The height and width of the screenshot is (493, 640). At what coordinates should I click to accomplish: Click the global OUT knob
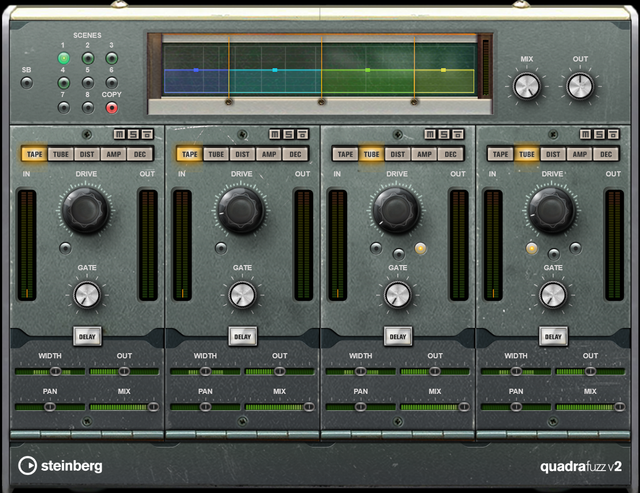click(x=580, y=86)
